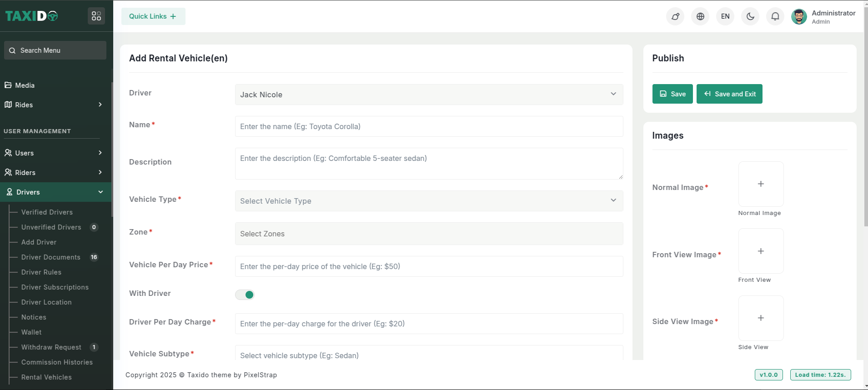Add Normal Image using plus box
Image resolution: width=868 pixels, height=390 pixels.
pyautogui.click(x=761, y=184)
